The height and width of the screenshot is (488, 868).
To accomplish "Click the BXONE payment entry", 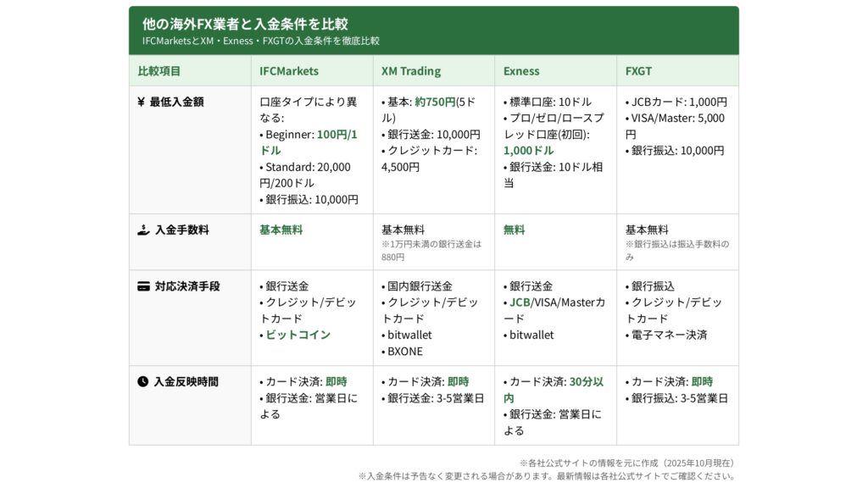I will click(404, 351).
